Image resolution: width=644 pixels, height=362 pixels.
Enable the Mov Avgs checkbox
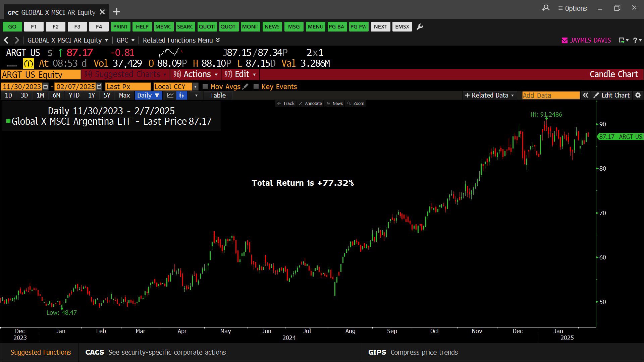tap(205, 86)
